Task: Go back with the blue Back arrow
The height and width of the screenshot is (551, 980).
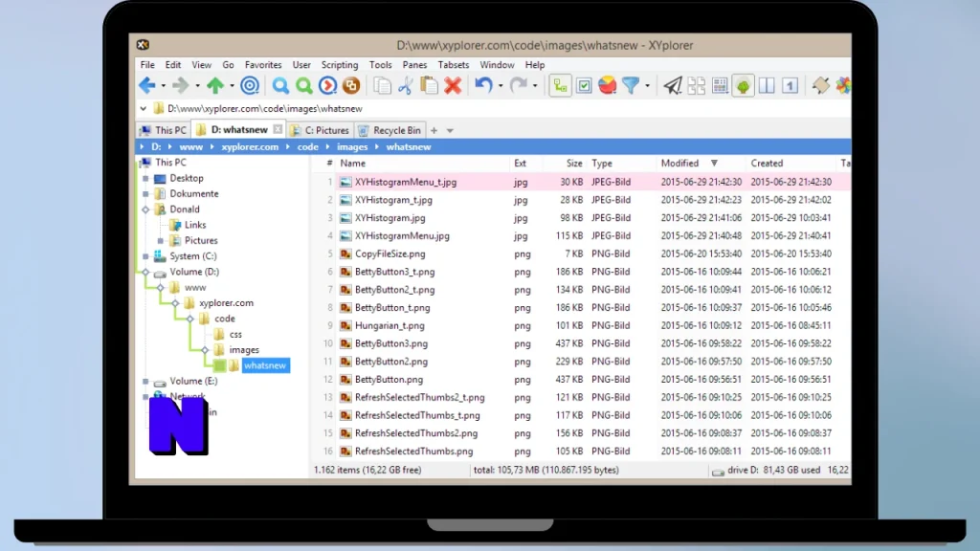Action: pos(146,85)
